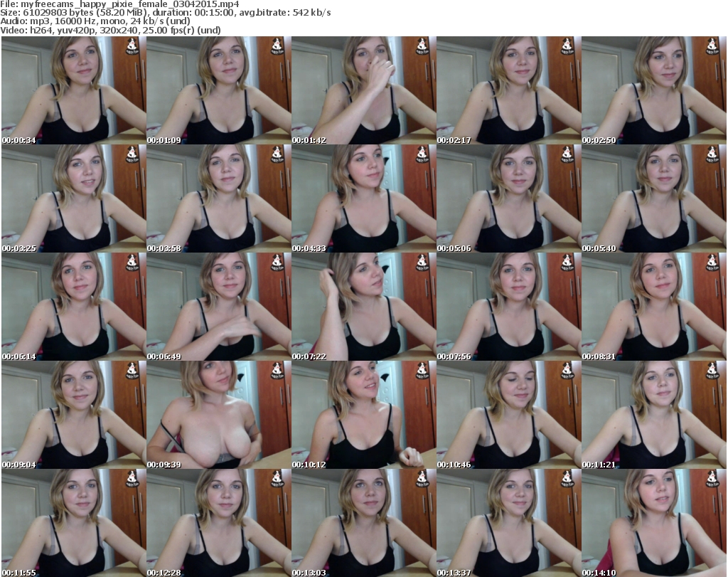Select the thumbnail labeled 00:08:31

coord(653,307)
